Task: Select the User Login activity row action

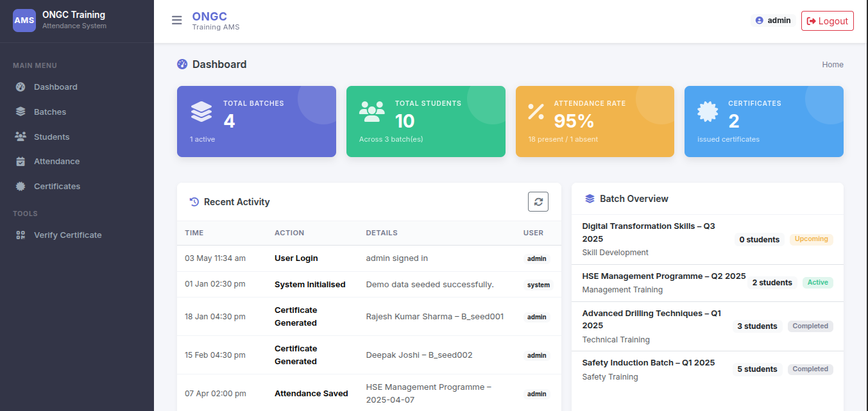Action: point(296,258)
